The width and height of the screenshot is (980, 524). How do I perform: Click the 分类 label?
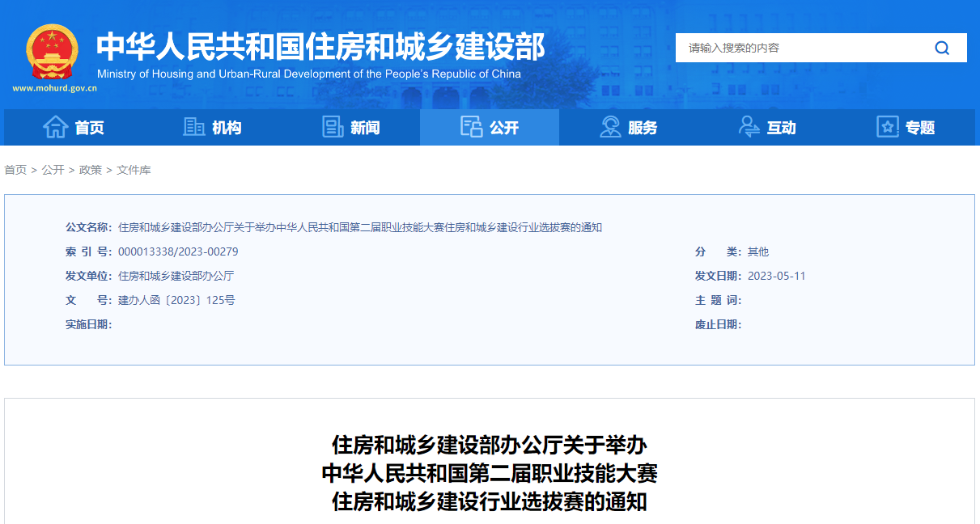coord(719,251)
